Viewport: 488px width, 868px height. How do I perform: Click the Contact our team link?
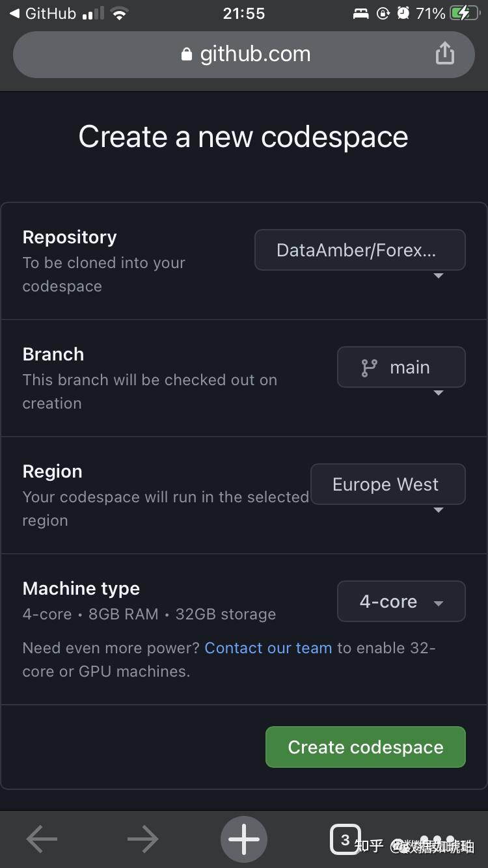click(268, 647)
